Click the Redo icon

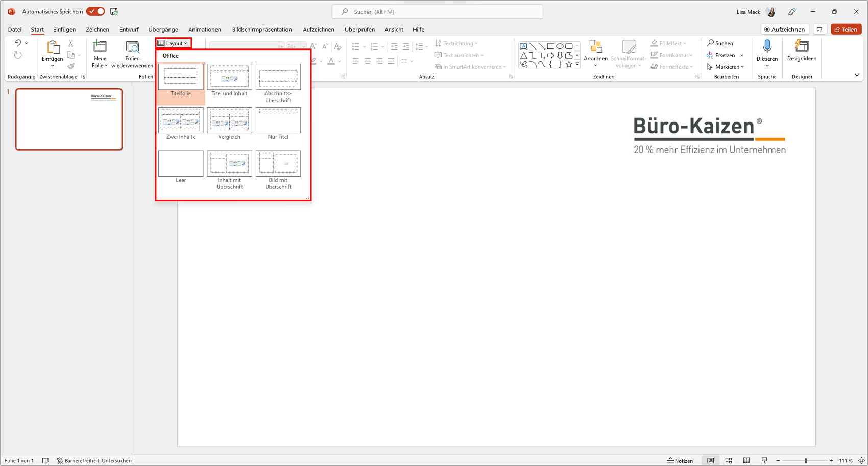coord(18,55)
